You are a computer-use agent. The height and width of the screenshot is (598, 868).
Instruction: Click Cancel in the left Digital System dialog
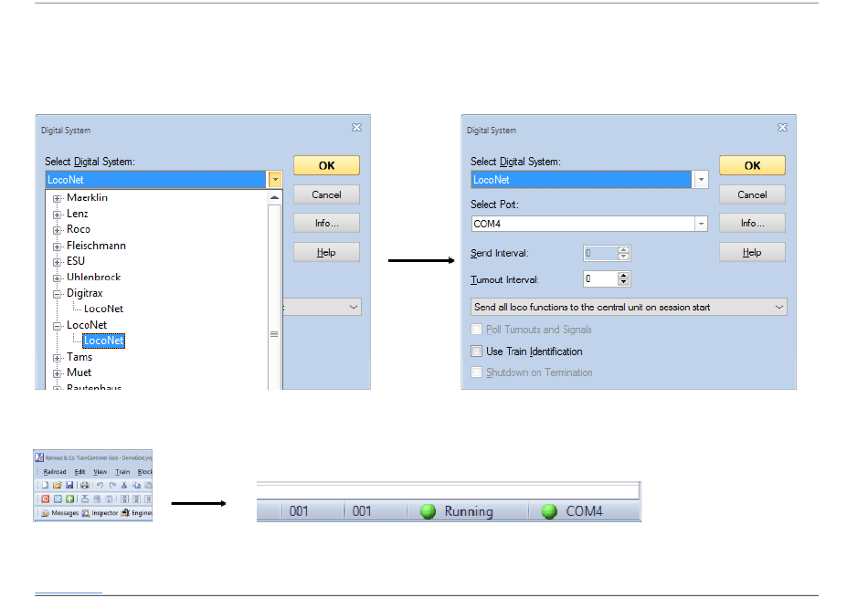pyautogui.click(x=326, y=194)
